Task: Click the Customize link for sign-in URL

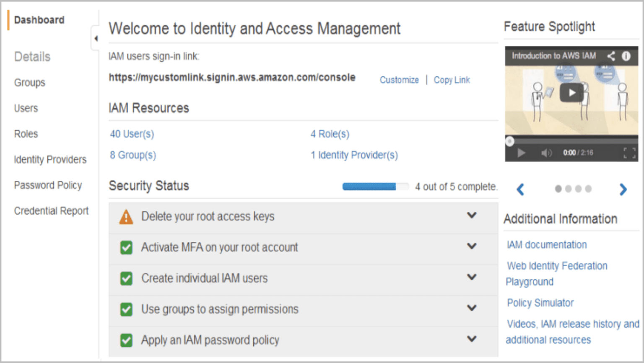Action: pos(399,80)
